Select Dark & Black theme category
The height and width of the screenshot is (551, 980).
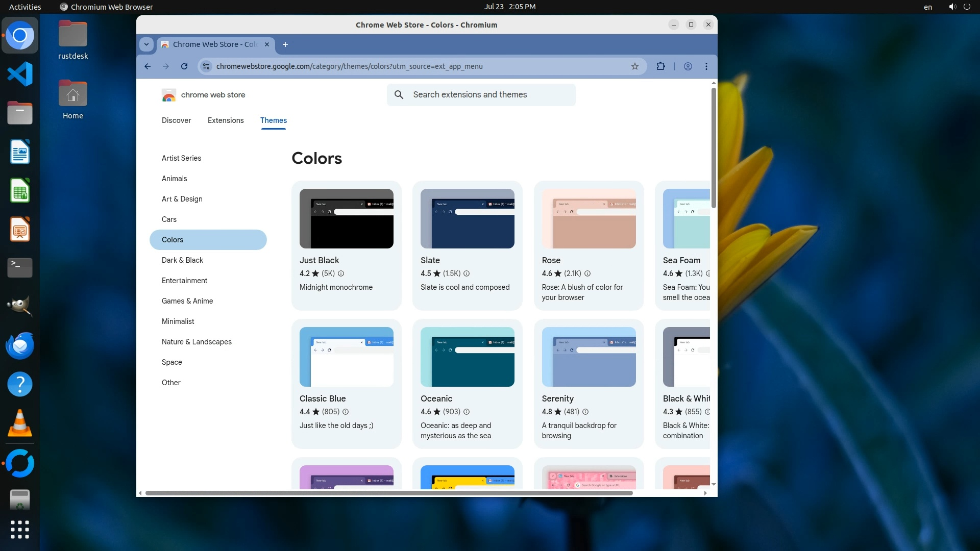pyautogui.click(x=182, y=260)
